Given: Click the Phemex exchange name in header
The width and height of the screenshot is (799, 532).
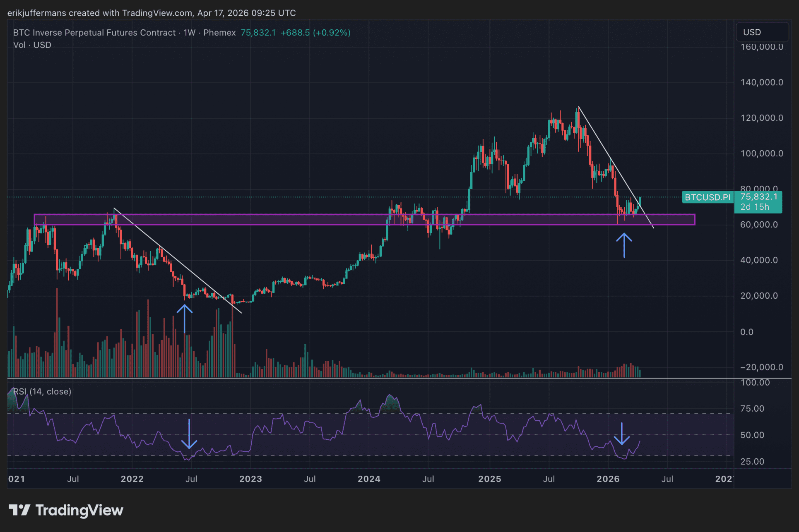Looking at the screenshot, I should click(219, 33).
